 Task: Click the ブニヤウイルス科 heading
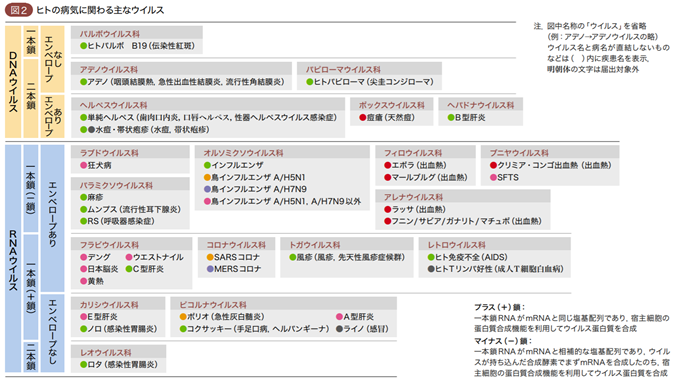[x=519, y=153]
